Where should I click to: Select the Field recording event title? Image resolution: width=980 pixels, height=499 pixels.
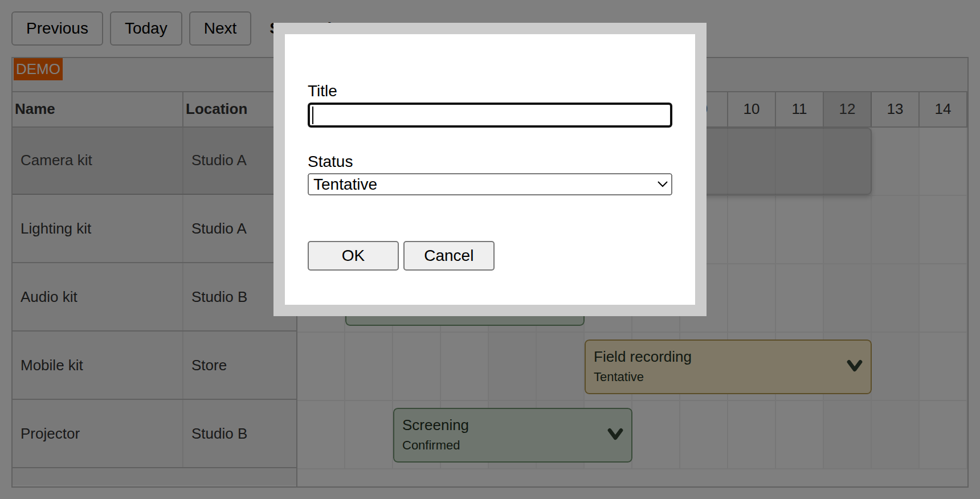coord(642,357)
